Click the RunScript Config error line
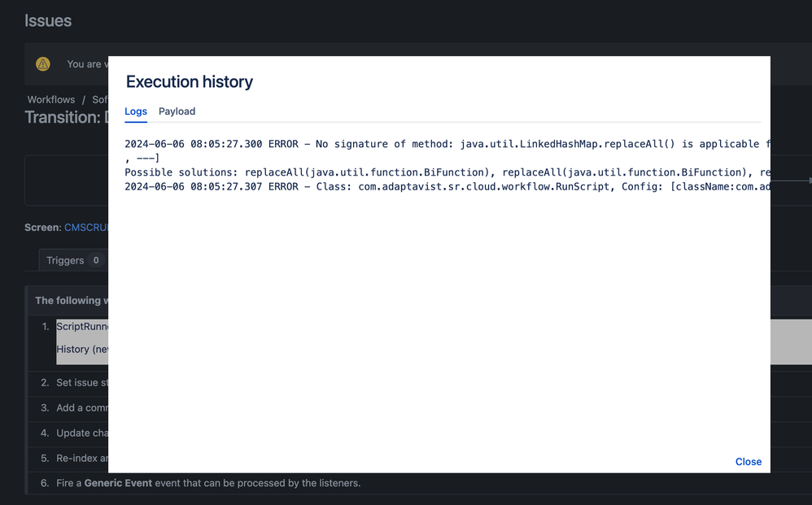 pyautogui.click(x=407, y=186)
